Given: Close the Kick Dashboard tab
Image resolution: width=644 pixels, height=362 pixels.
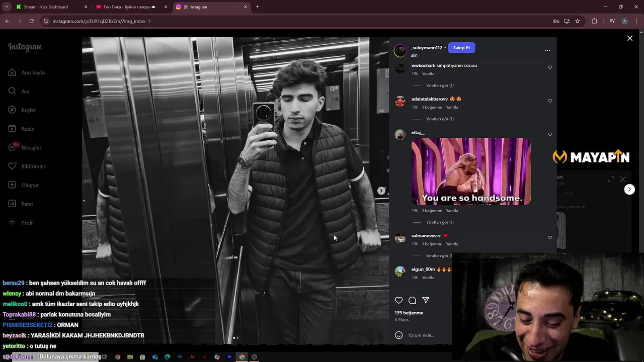Looking at the screenshot, I should coord(86,7).
